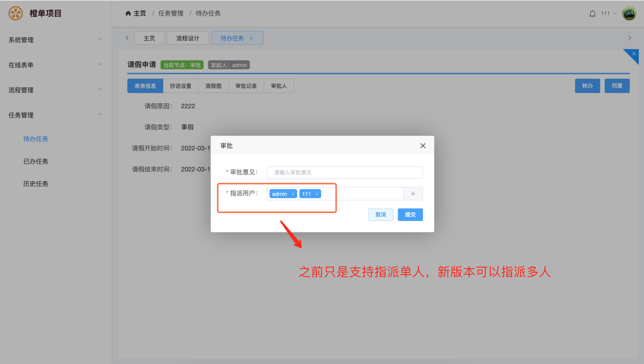Remove the admin tag from assigned users

[x=293, y=194]
